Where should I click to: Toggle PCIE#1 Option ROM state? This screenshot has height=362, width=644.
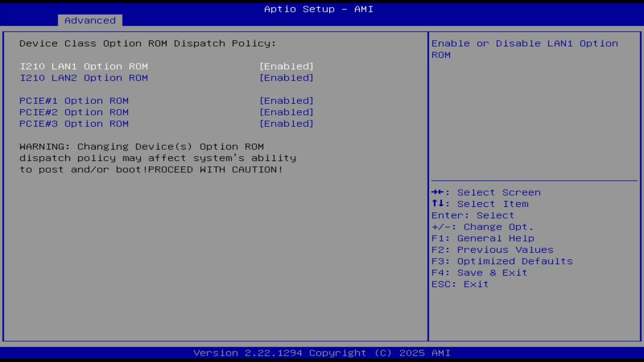286,101
